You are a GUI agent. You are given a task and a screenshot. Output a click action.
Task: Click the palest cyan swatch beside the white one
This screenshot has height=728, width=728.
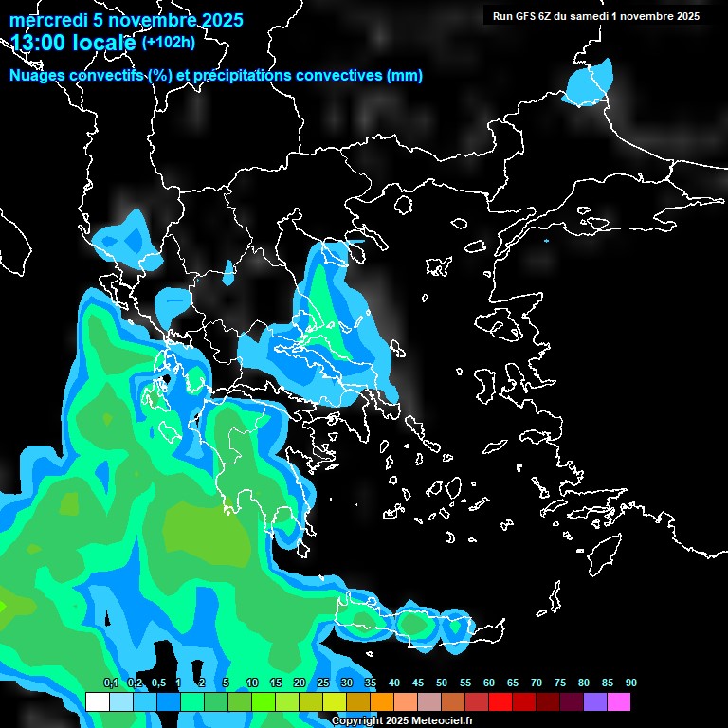(x=120, y=701)
